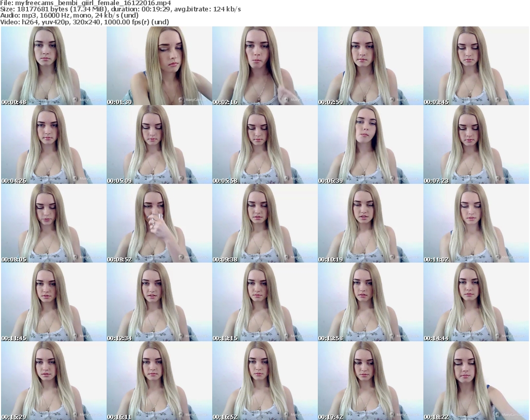530x420 pixels.
Task: Choose the preview frame 00:11:45
Action: point(54,302)
